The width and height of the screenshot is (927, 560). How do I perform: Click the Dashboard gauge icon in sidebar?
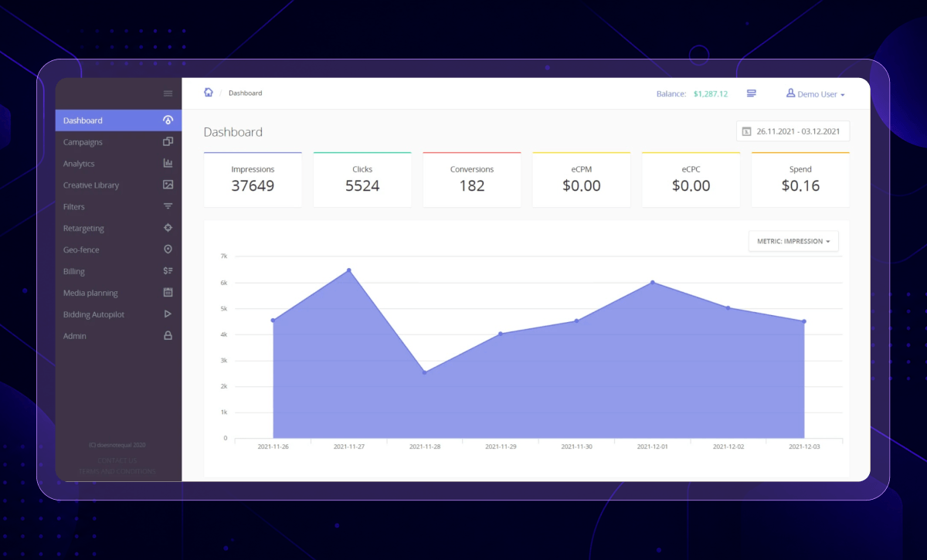pos(168,120)
